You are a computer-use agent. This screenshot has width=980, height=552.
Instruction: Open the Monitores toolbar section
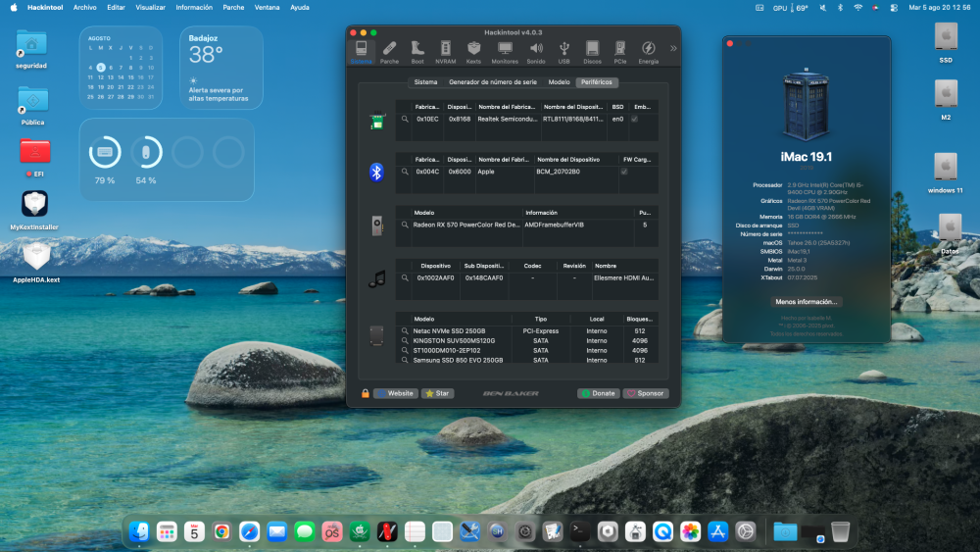[x=505, y=52]
